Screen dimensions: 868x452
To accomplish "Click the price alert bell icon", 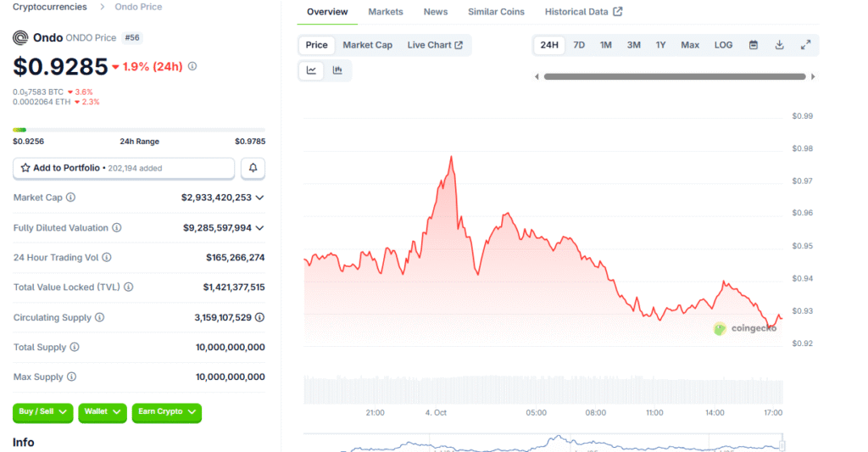I will pyautogui.click(x=253, y=168).
